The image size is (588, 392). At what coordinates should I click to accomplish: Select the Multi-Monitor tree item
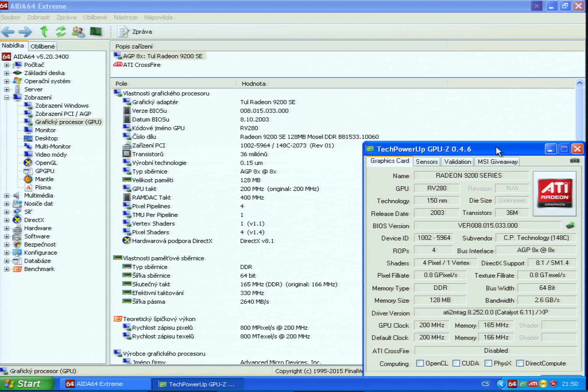53,146
